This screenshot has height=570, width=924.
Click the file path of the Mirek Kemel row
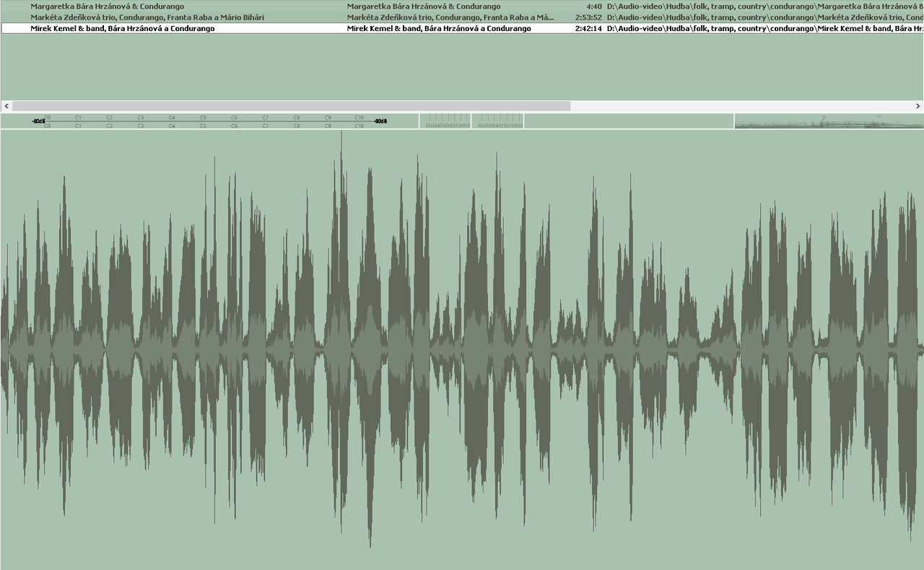(765, 28)
